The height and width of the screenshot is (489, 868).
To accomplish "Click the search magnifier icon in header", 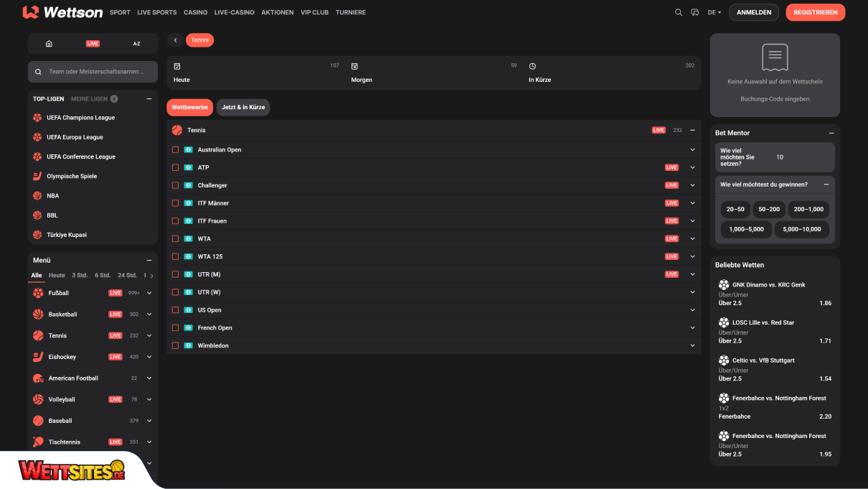I will click(x=678, y=12).
